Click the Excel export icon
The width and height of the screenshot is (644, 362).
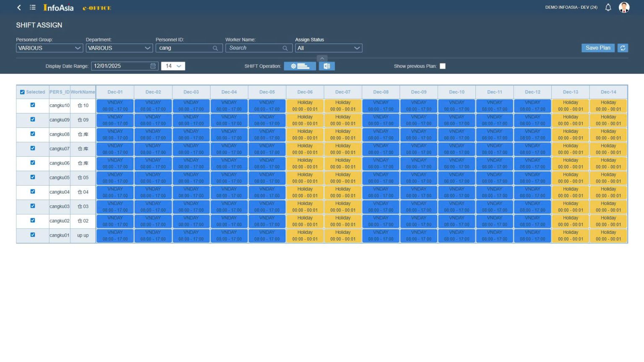pyautogui.click(x=327, y=66)
